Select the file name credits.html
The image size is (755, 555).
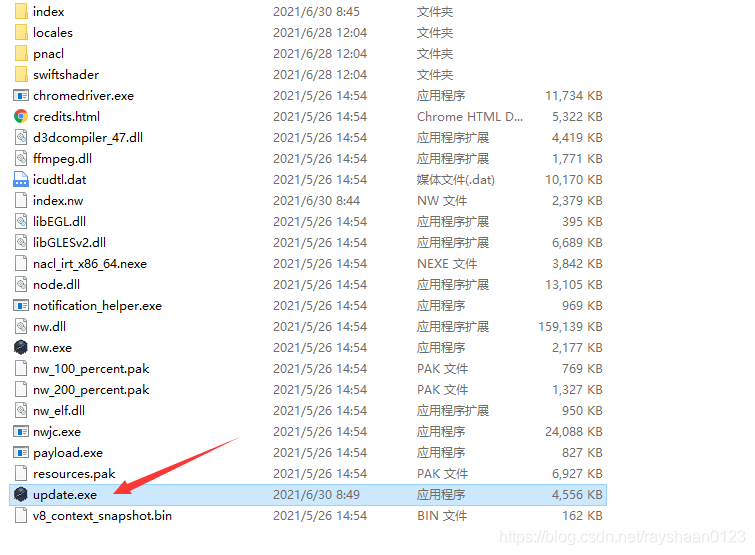pyautogui.click(x=66, y=116)
